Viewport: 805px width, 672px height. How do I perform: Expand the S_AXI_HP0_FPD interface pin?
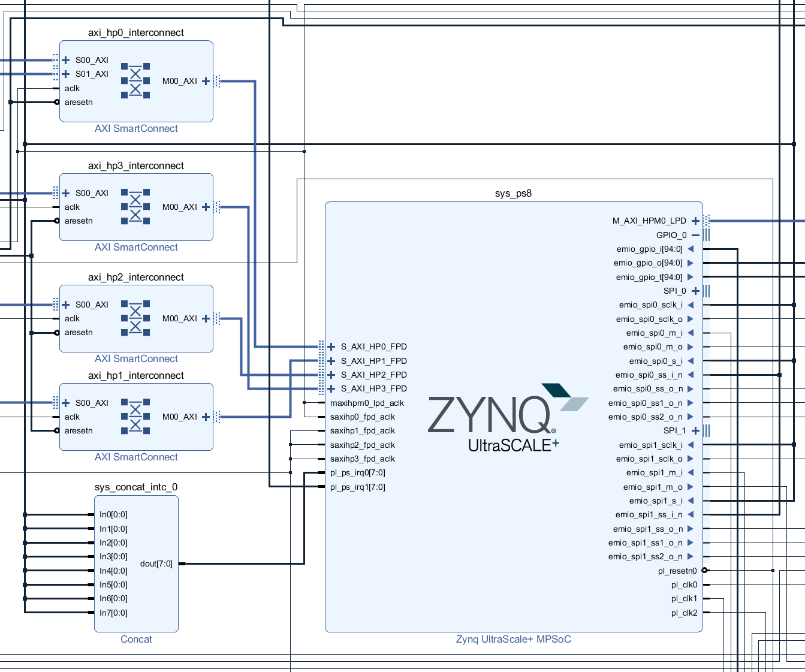pyautogui.click(x=330, y=346)
